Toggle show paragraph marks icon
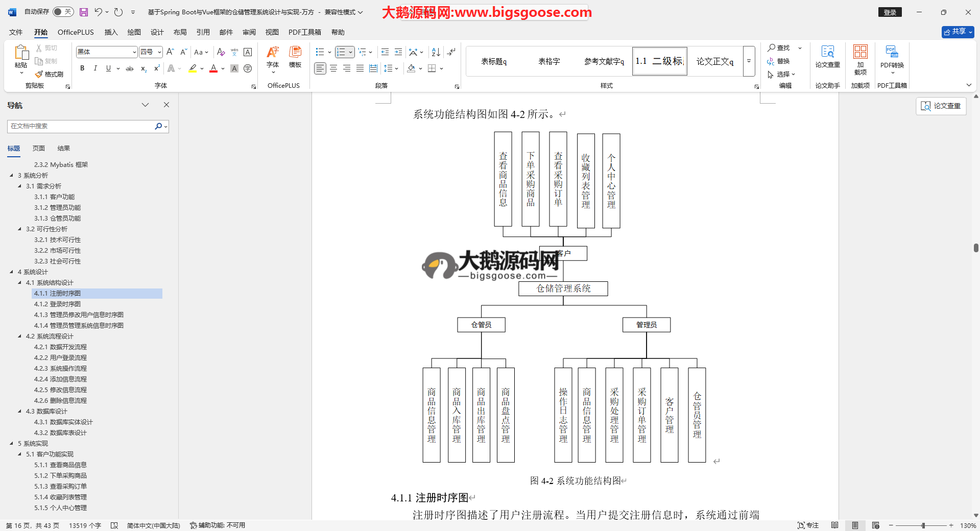980x531 pixels. pyautogui.click(x=451, y=52)
